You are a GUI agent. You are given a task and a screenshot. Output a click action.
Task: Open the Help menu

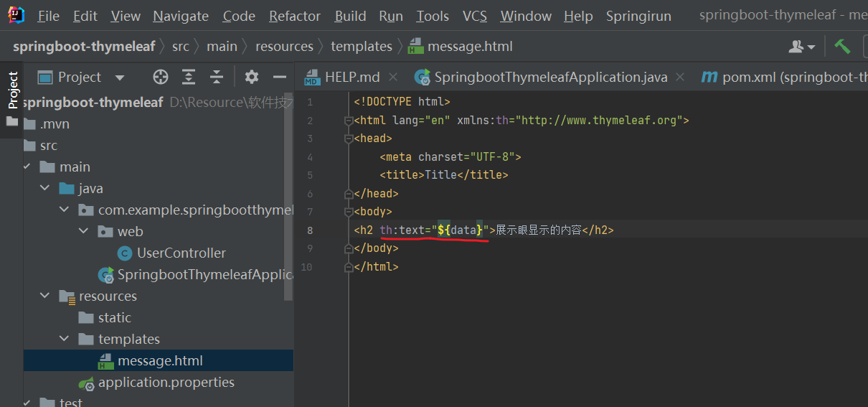[578, 16]
